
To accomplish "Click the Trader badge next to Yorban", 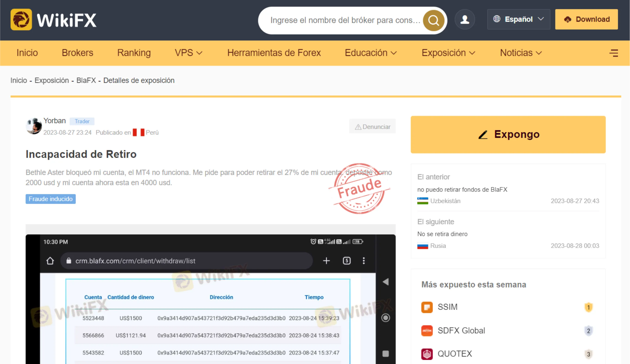I will pyautogui.click(x=82, y=121).
